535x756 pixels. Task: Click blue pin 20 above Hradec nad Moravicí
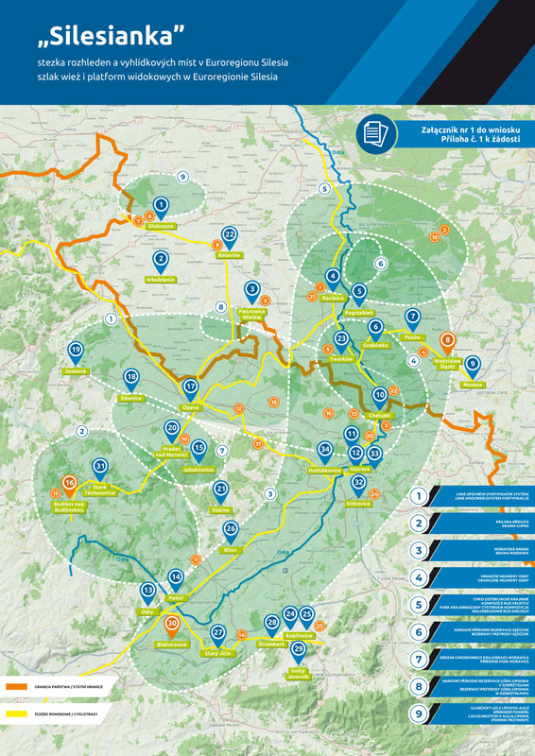pyautogui.click(x=172, y=431)
